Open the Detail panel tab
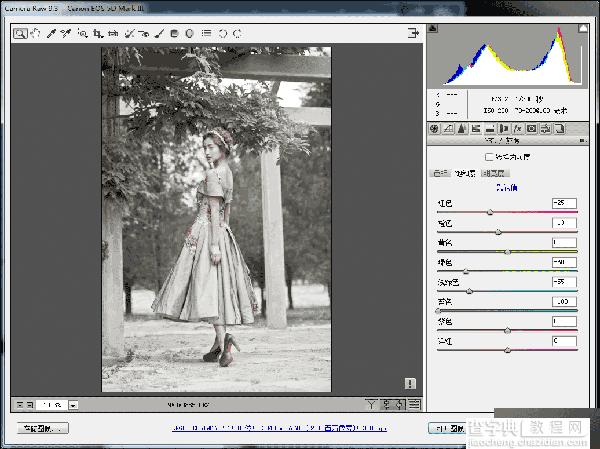Screen dimensions: 600x449 click(x=462, y=129)
